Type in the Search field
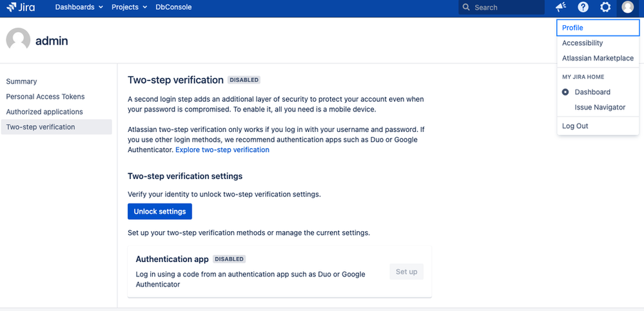 [x=506, y=8]
